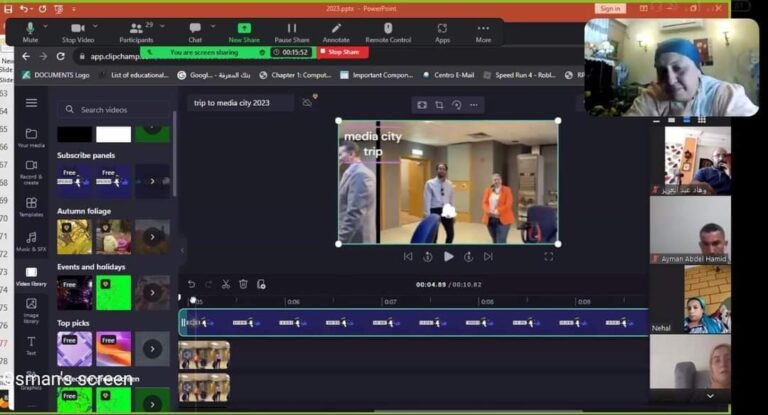Open Music & SFX in the sidebar

[31, 241]
